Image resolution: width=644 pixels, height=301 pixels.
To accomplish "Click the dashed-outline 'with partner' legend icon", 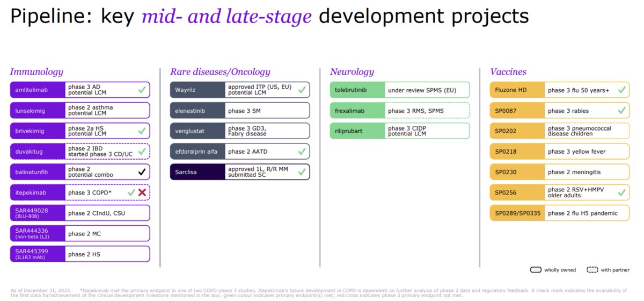I will (592, 269).
